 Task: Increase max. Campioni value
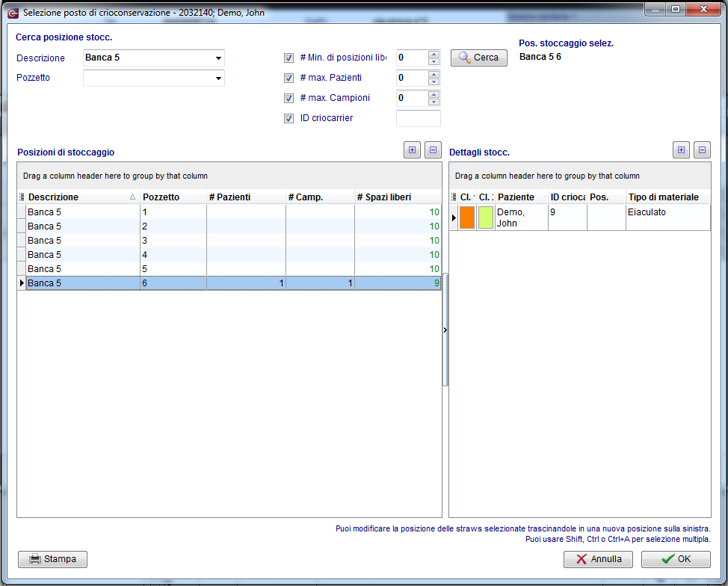[434, 94]
